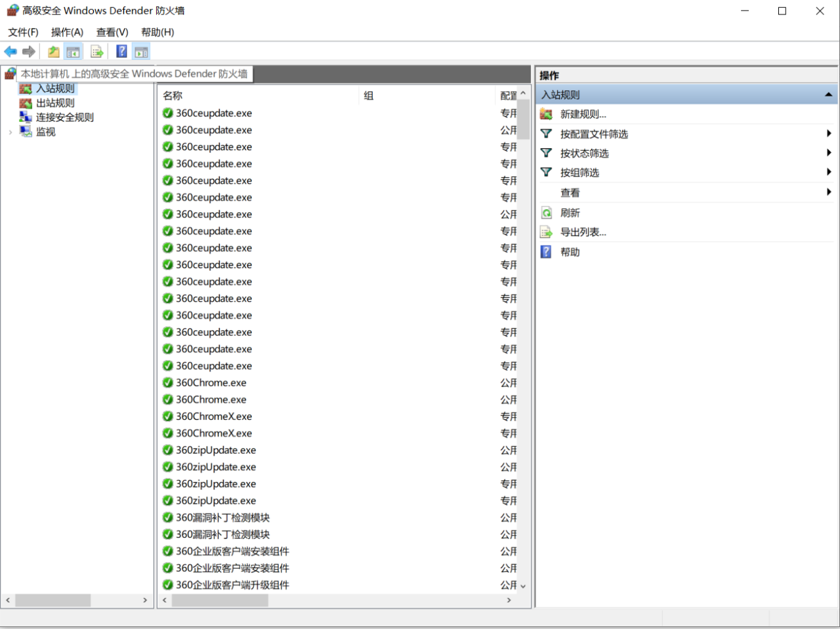Select 监视 in the console tree
This screenshot has width=840, height=629.
coord(45,132)
